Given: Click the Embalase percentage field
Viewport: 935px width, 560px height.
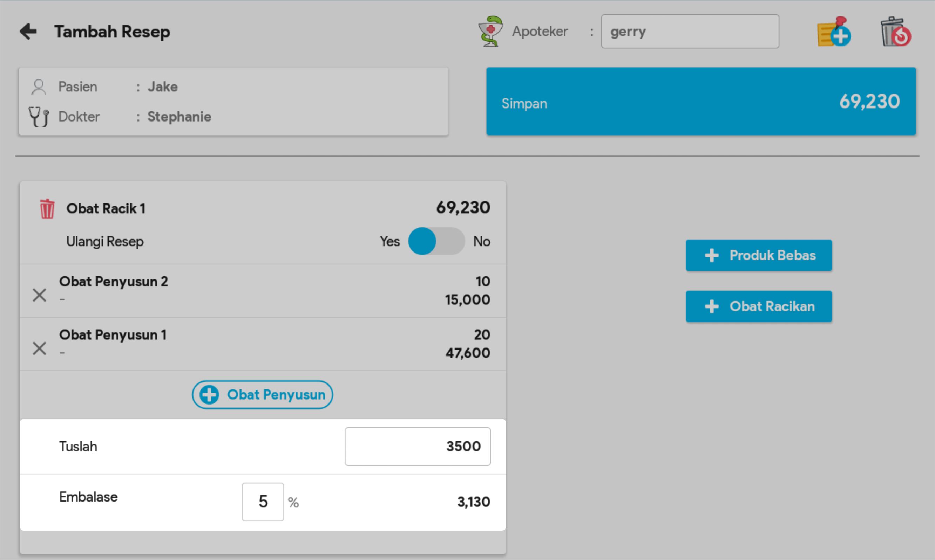Looking at the screenshot, I should [x=263, y=502].
